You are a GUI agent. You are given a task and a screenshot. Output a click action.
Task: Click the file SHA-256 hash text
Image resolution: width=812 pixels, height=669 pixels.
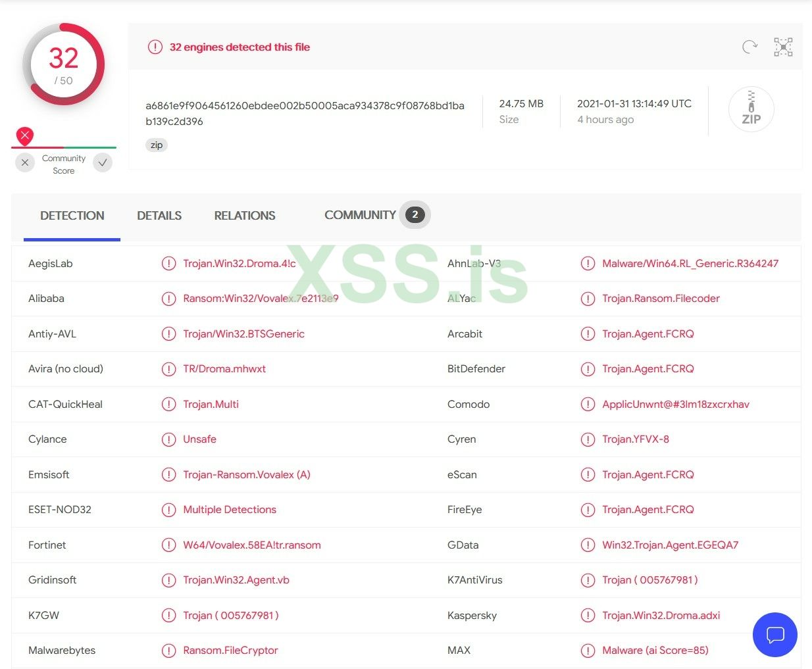pos(305,113)
